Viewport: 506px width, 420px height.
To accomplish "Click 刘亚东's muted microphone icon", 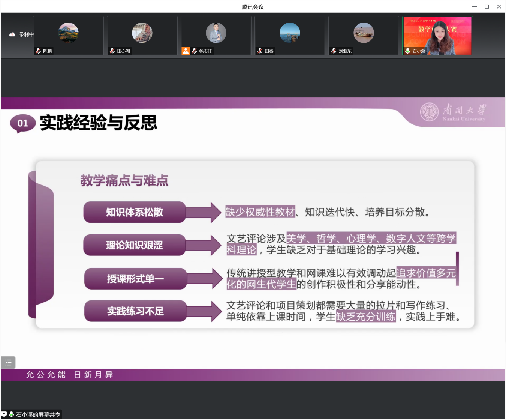I will [334, 51].
